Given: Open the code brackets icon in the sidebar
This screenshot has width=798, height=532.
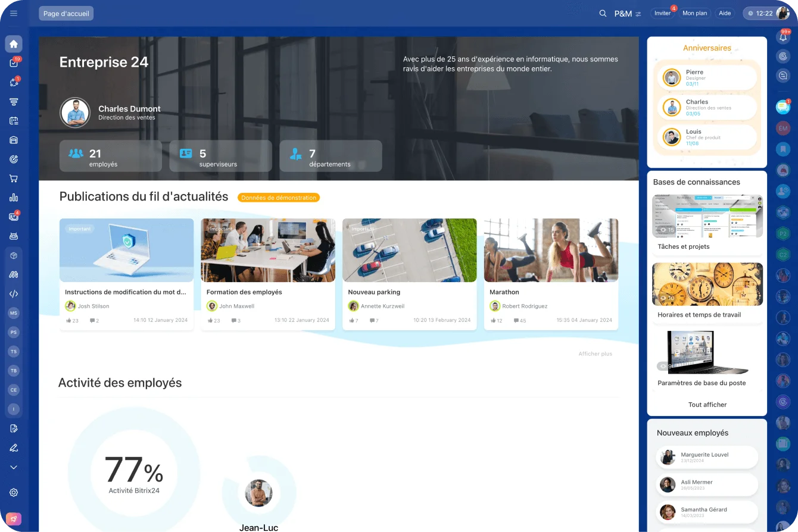Looking at the screenshot, I should pos(14,293).
